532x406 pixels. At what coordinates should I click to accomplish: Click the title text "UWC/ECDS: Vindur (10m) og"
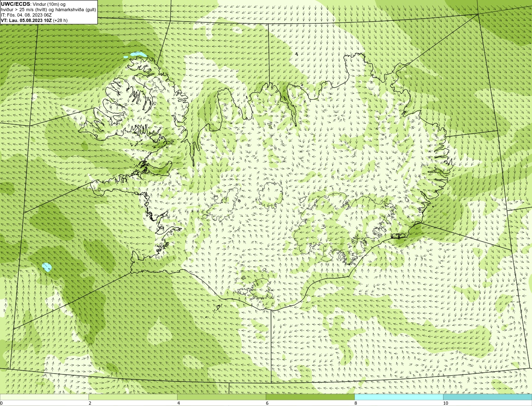tap(33, 4)
